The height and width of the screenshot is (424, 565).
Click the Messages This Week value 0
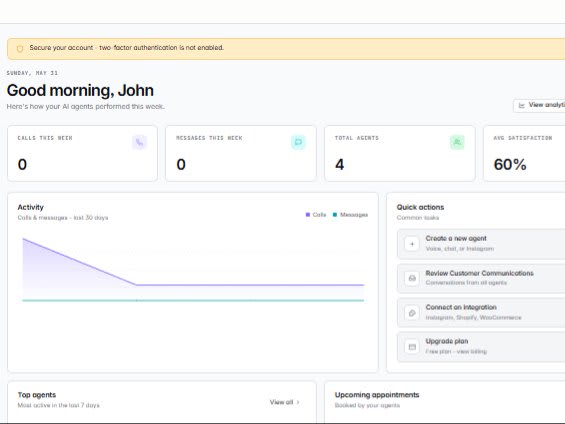click(181, 165)
